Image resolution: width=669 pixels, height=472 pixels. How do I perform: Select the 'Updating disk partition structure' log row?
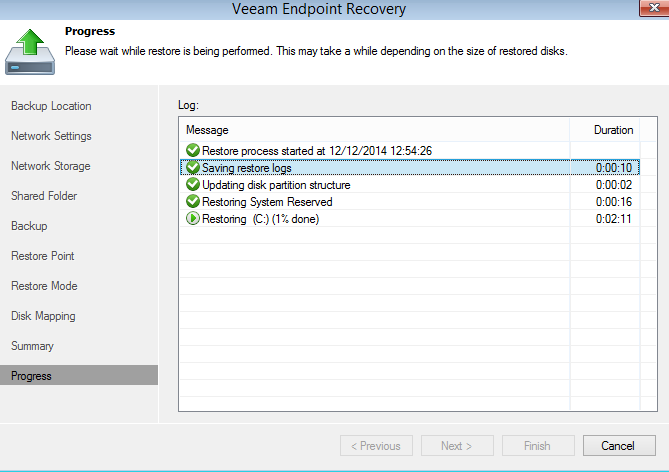(x=410, y=184)
